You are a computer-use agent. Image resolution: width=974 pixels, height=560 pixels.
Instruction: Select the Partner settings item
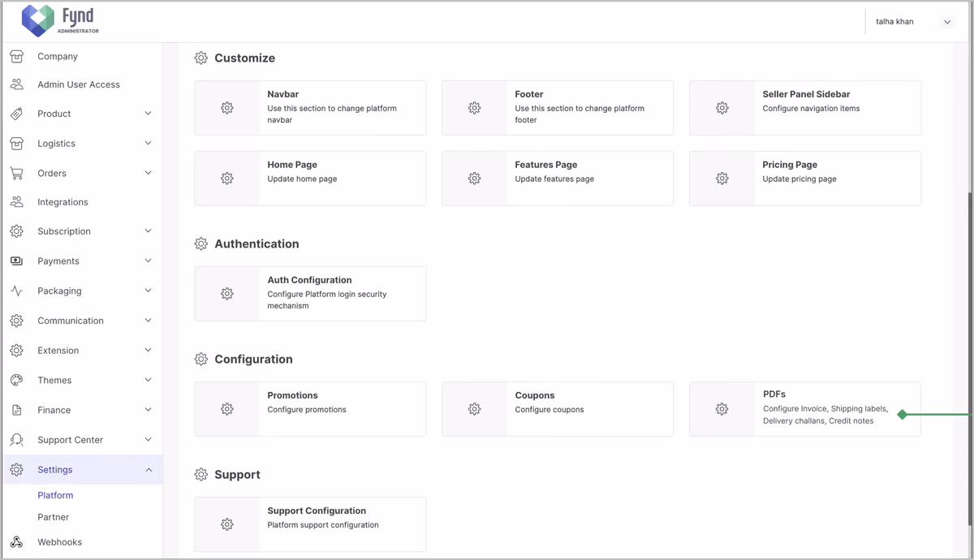click(x=54, y=517)
